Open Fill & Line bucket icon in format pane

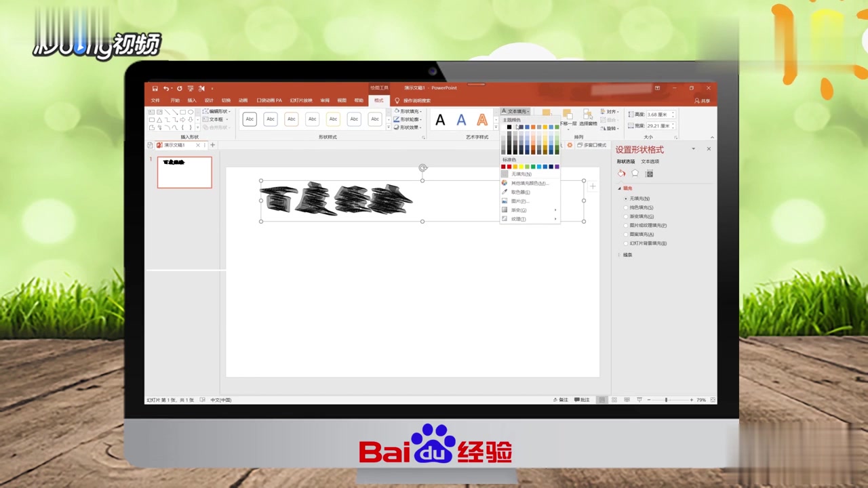tap(621, 174)
